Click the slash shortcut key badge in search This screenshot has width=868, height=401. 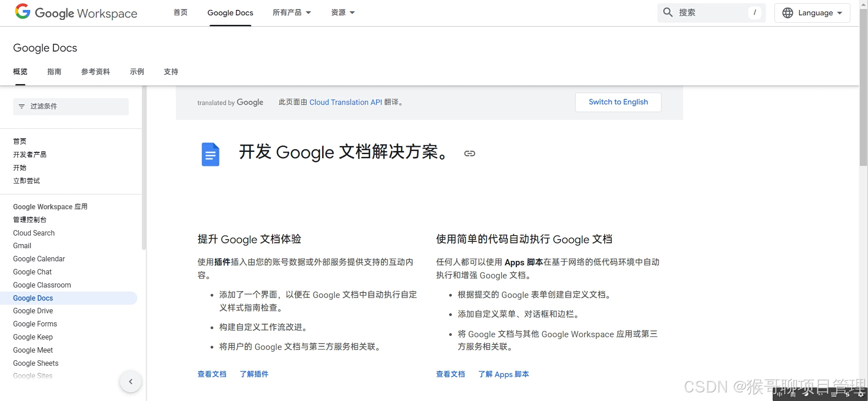(x=755, y=13)
